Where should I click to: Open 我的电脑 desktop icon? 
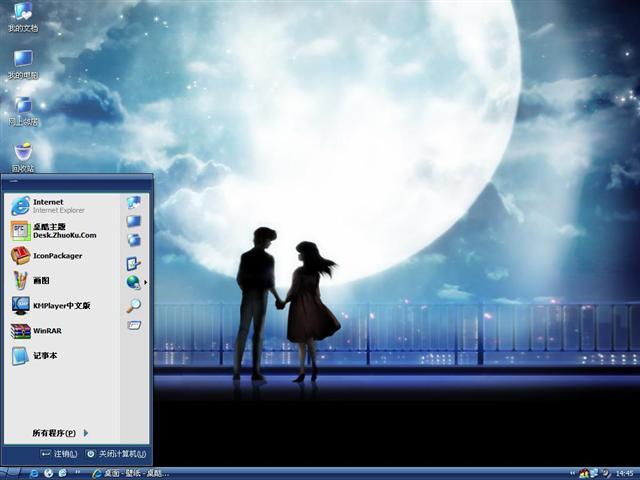[22, 63]
